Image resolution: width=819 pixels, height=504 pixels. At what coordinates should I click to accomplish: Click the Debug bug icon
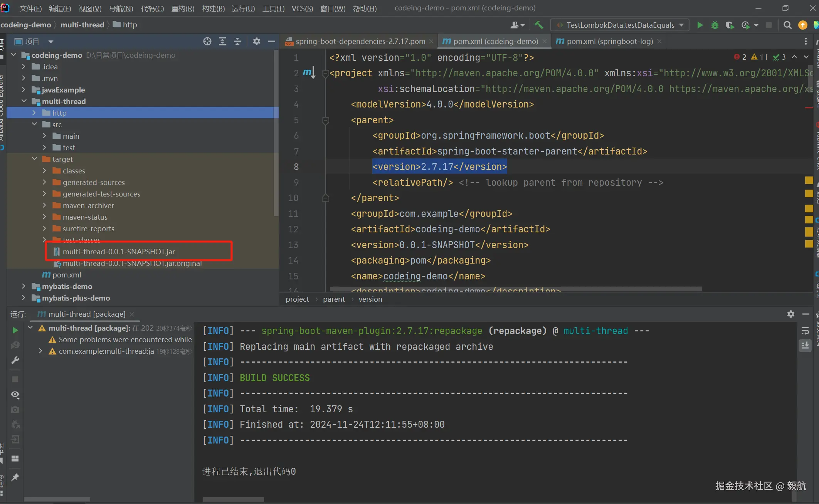point(715,25)
